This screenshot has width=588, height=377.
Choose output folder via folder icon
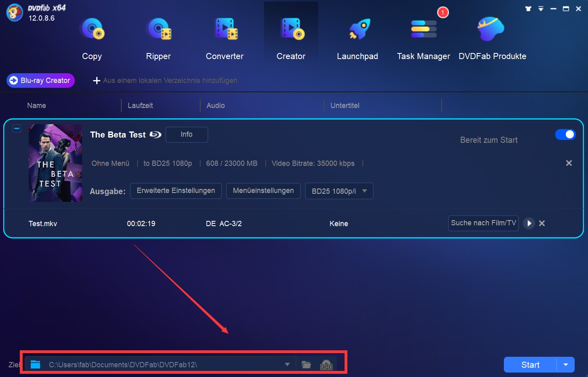[306, 364]
